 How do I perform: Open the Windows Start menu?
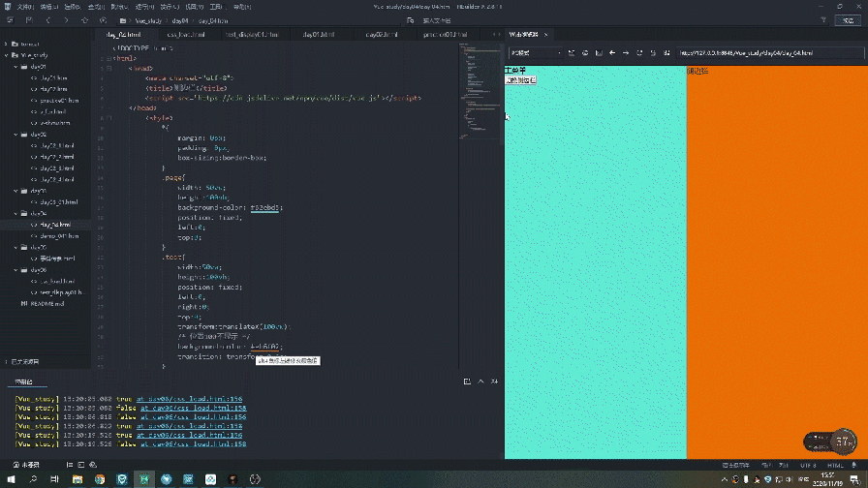11,479
